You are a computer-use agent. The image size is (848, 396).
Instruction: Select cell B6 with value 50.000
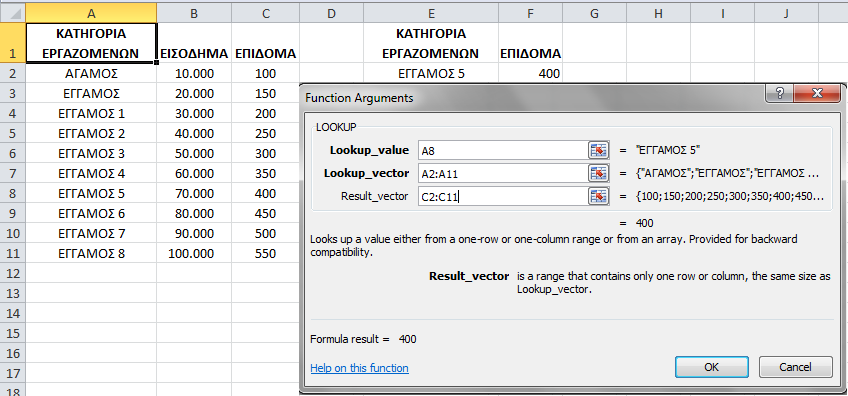tap(194, 153)
